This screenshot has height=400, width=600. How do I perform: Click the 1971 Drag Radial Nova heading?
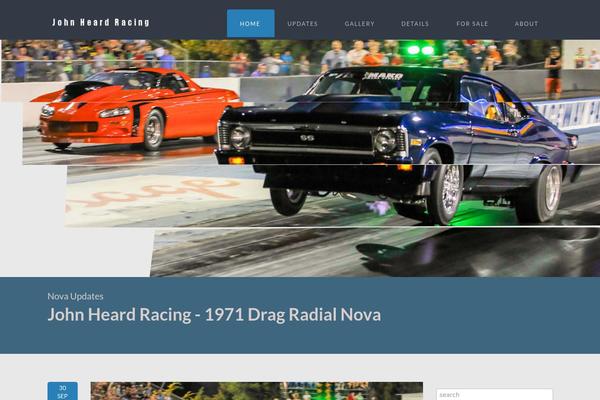pyautogui.click(x=214, y=315)
